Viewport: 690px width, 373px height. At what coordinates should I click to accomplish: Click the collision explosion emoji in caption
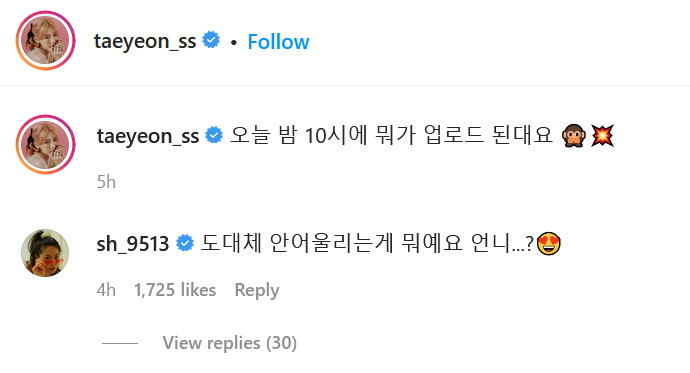[602, 135]
